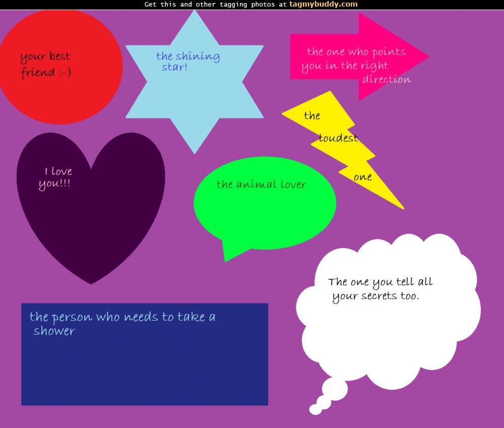Click the word 'loudest' on the lightning bolt
The width and height of the screenshot is (504, 428).
[338, 138]
